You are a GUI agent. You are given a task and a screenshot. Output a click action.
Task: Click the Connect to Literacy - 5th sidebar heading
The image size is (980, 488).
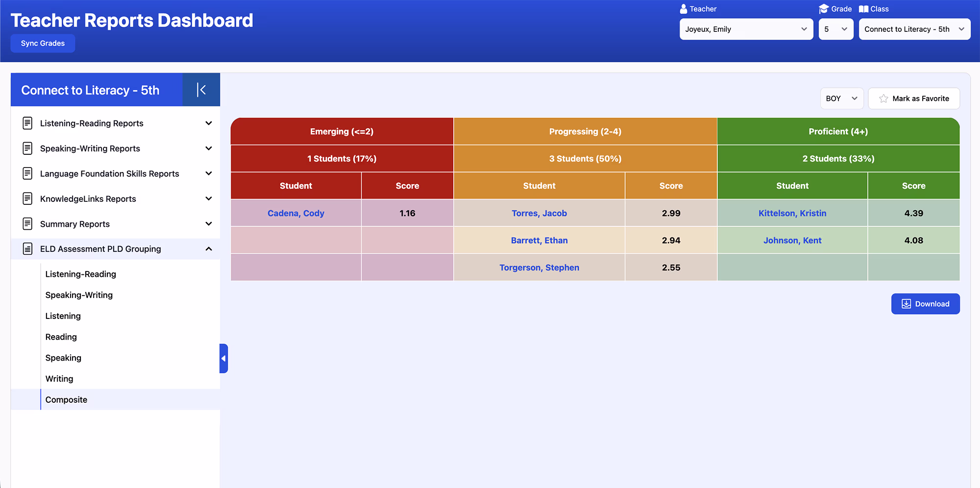click(x=90, y=90)
